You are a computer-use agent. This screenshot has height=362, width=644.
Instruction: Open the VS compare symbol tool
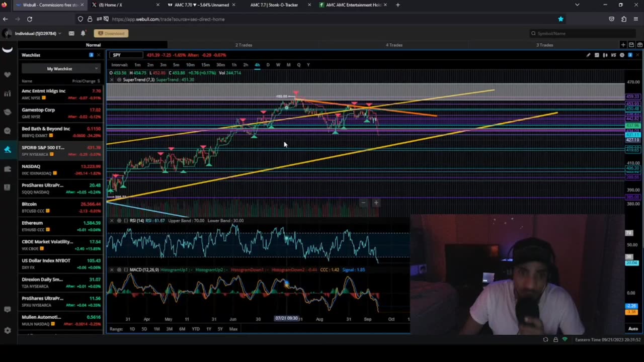pos(613,55)
